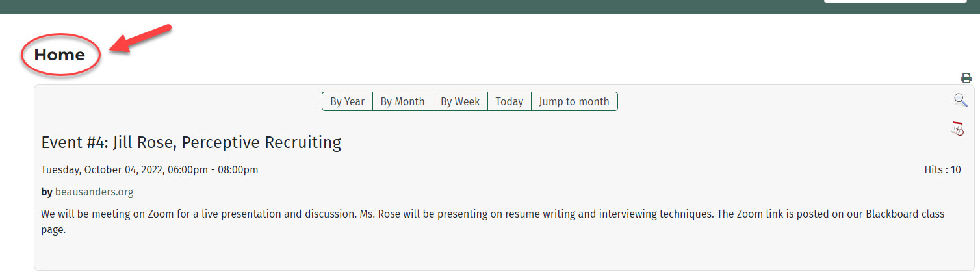Show the Today view
The image size is (980, 276).
coord(509,101)
